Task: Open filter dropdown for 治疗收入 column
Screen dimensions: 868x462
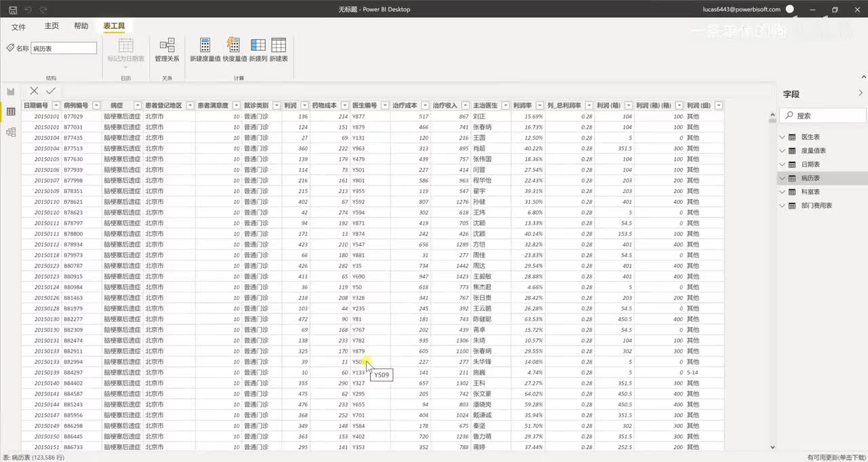Action: click(x=465, y=106)
